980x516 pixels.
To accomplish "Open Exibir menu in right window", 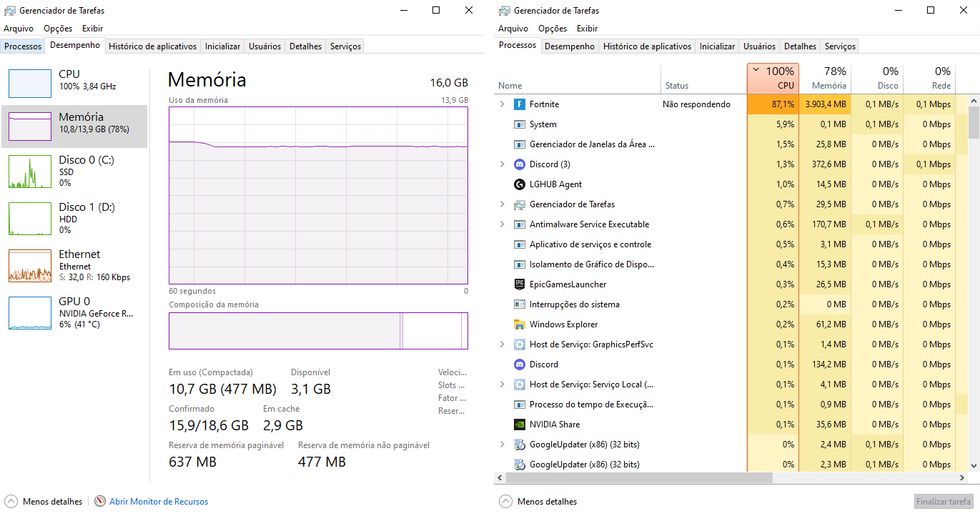I will [x=587, y=29].
